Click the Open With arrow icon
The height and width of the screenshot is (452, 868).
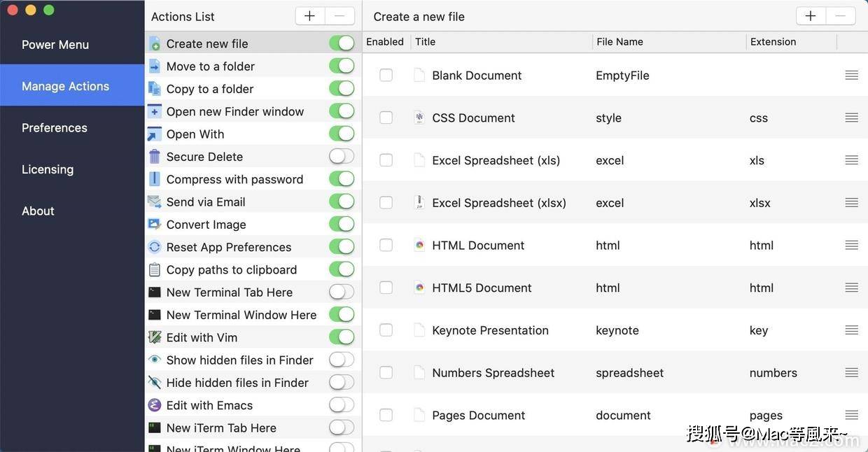tap(155, 134)
